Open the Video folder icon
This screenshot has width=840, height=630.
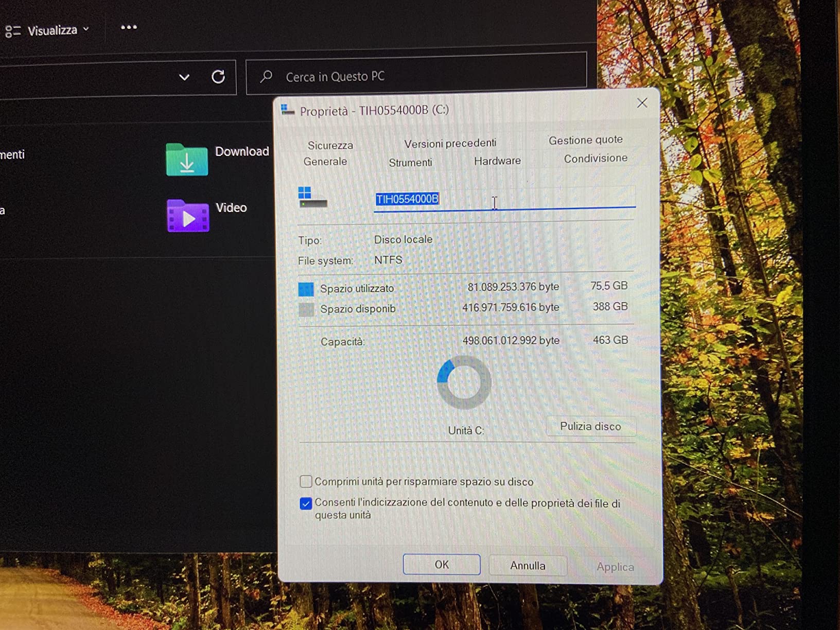click(188, 216)
